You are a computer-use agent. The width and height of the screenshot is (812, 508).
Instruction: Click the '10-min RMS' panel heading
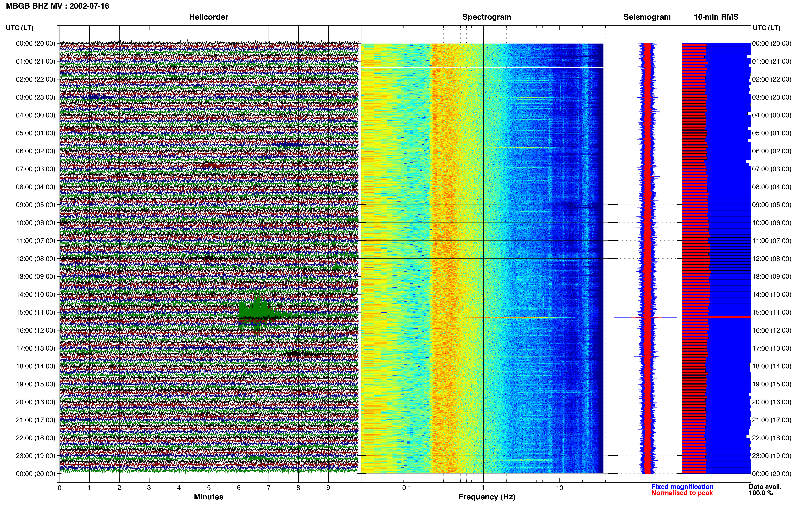pos(716,17)
